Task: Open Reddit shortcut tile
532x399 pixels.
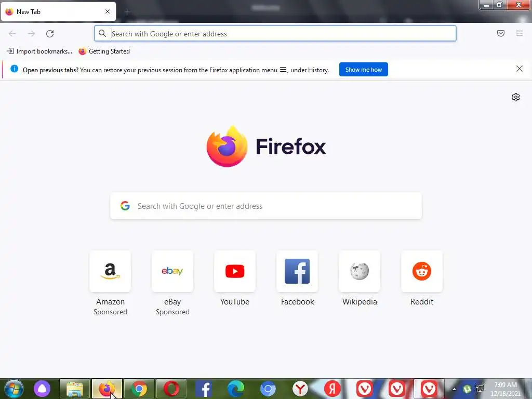Action: [422, 271]
